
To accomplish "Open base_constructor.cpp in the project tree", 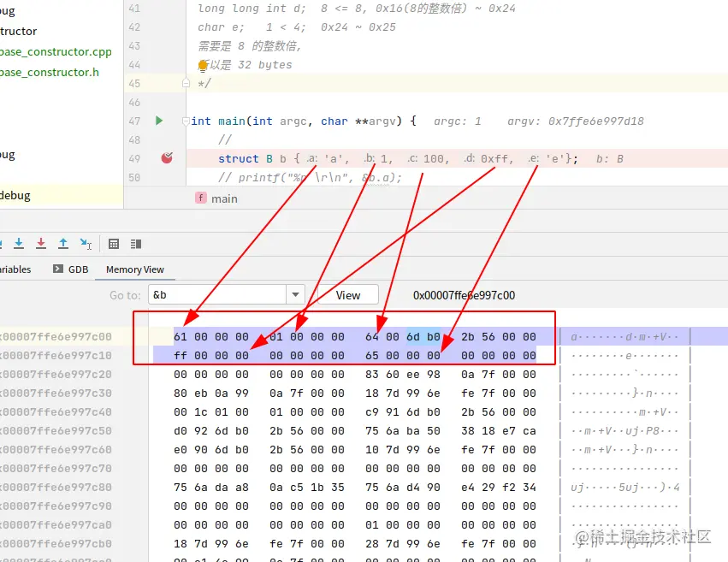I will click(x=56, y=51).
